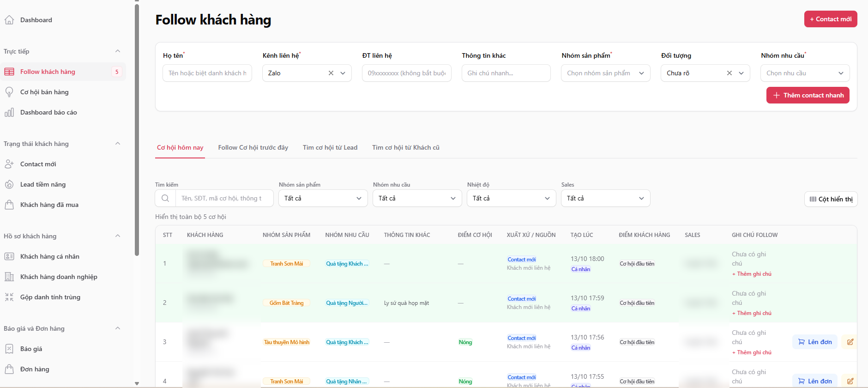The image size is (868, 388).
Task: Click the edit pencil icon for row 3
Action: point(850,342)
